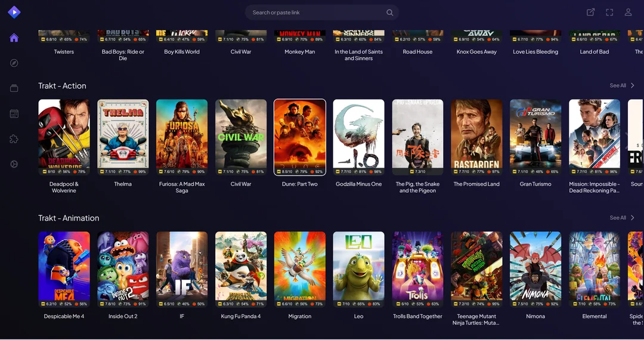Open the Nimona movie poster

point(535,270)
